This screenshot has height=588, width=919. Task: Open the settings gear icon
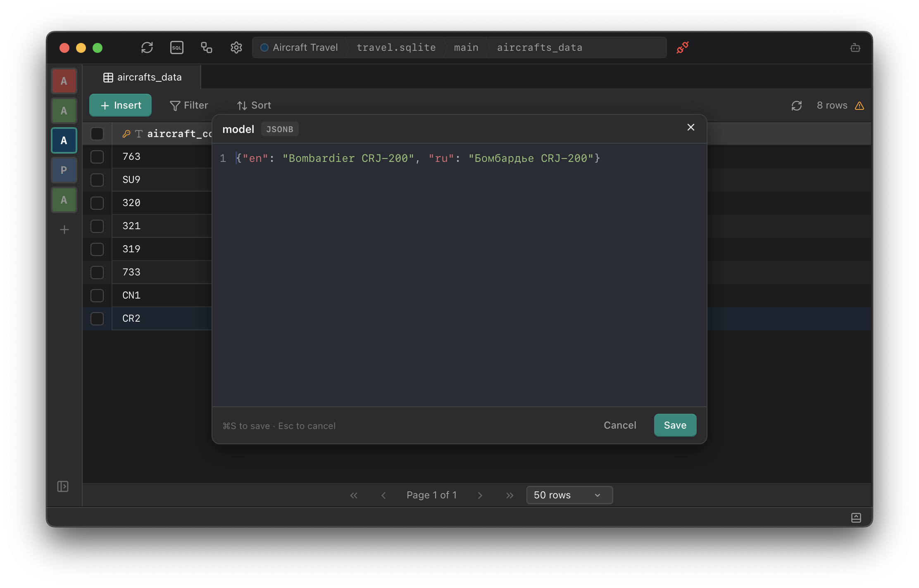[x=236, y=47]
